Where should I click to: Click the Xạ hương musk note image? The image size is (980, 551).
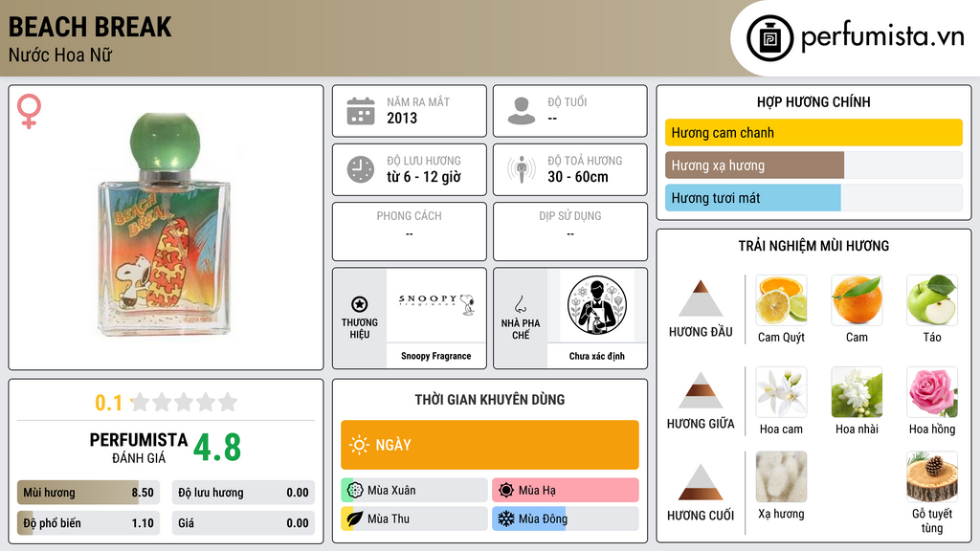click(781, 477)
